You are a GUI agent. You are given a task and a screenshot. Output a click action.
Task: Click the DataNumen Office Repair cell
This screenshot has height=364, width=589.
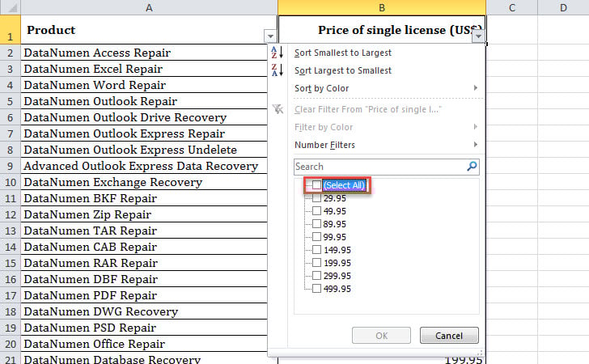tap(144, 344)
